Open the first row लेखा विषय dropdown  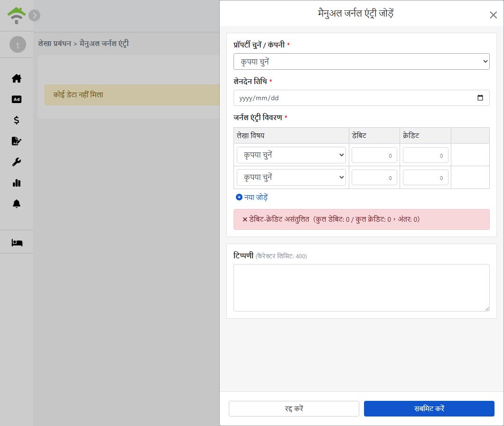point(291,155)
